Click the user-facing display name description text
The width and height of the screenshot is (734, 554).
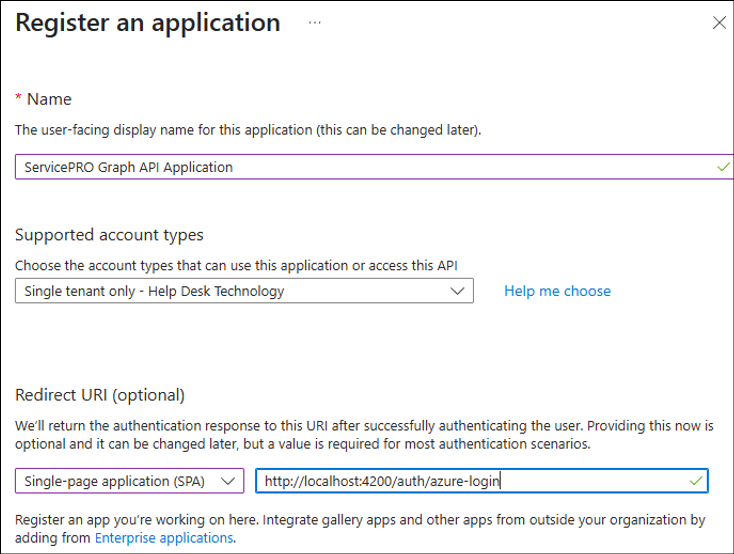click(x=248, y=130)
